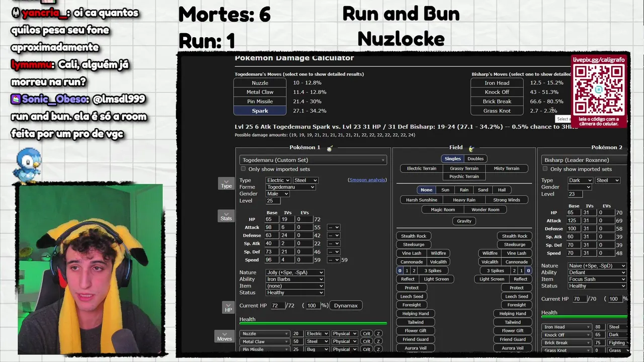Click Bisharp's green Health bar
644x362 pixels.
pos(585,317)
